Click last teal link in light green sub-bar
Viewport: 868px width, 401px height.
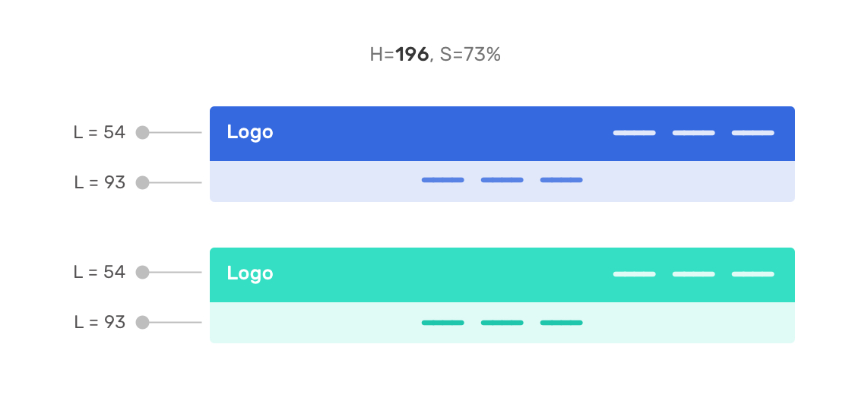pyautogui.click(x=561, y=323)
